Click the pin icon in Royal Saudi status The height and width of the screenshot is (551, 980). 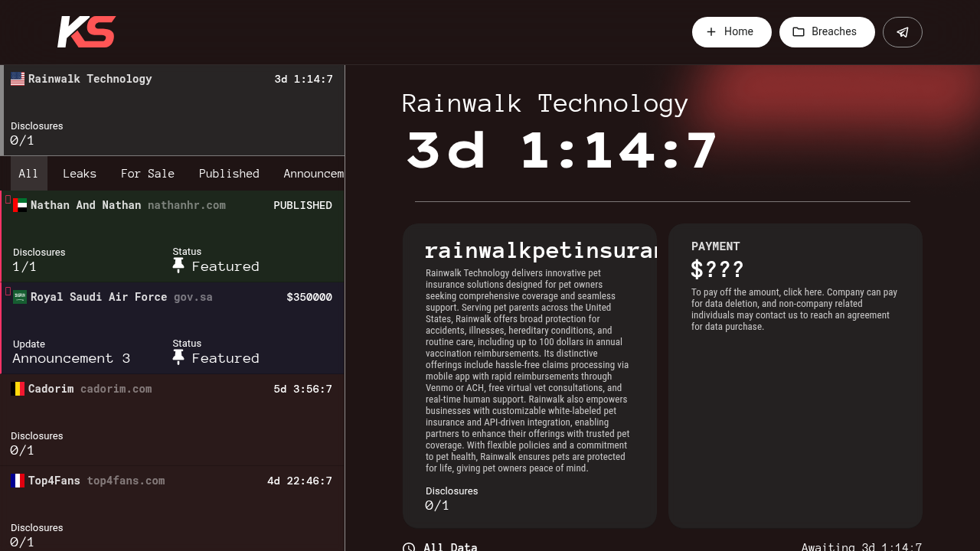(178, 357)
